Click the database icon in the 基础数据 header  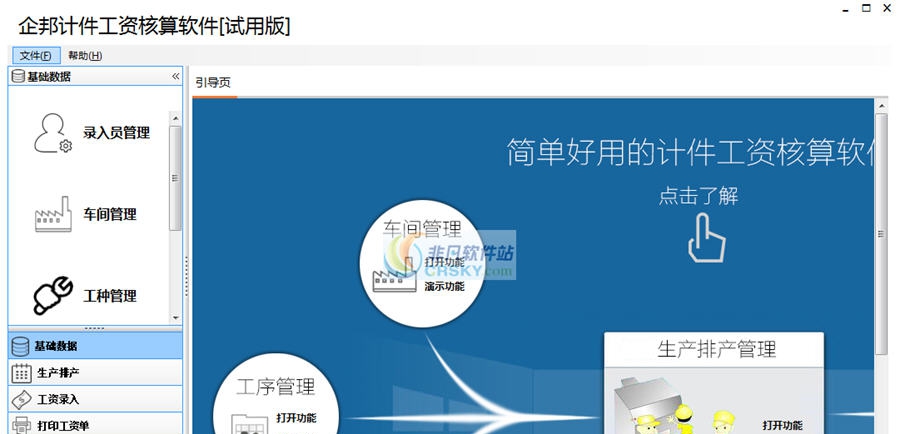18,76
